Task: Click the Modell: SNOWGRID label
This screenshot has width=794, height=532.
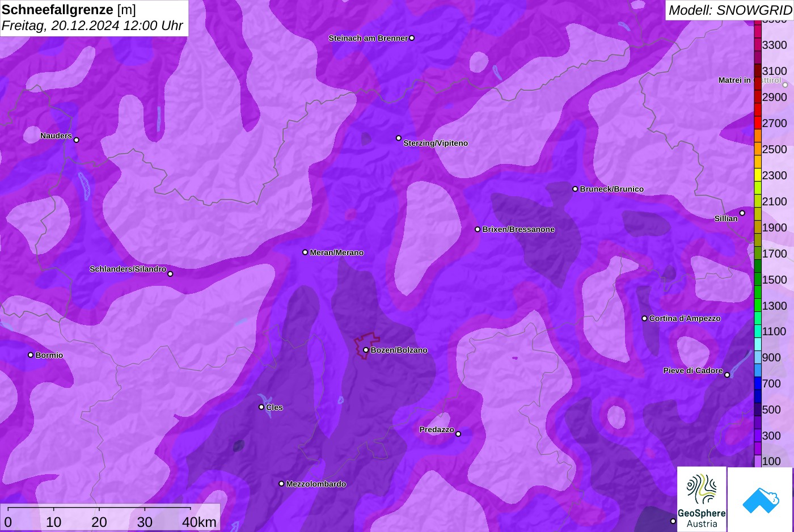Action: click(730, 10)
